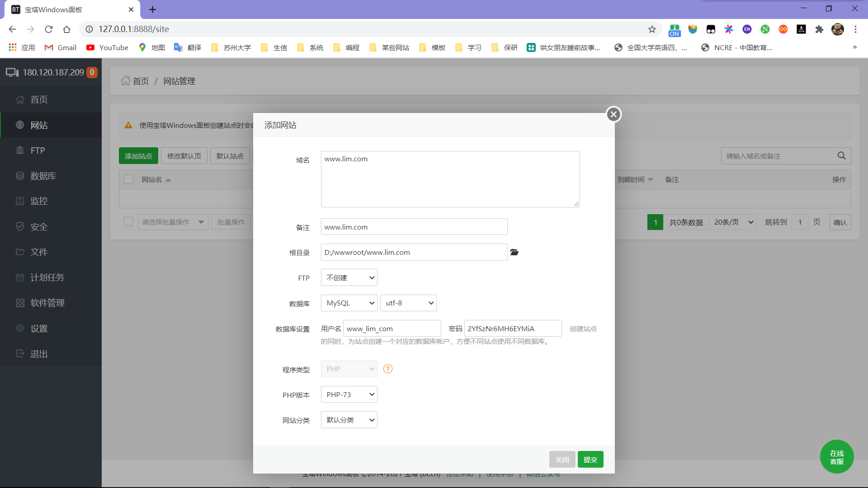Open the 苏州大学 bookmark folder

[231, 47]
